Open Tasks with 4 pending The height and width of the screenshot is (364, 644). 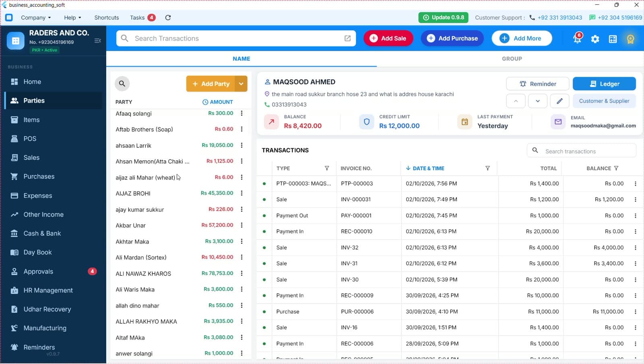[142, 18]
